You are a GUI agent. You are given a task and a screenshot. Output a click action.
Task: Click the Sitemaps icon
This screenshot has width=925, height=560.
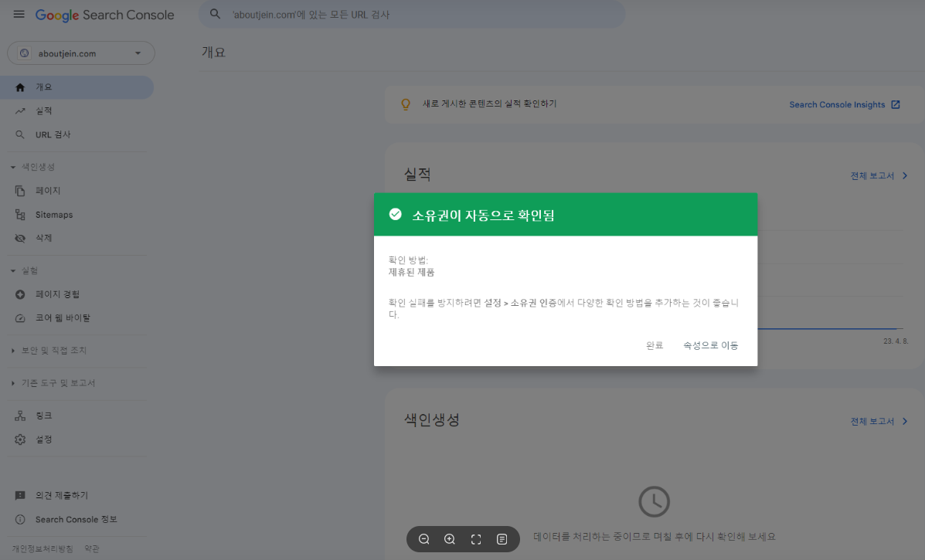(x=20, y=215)
